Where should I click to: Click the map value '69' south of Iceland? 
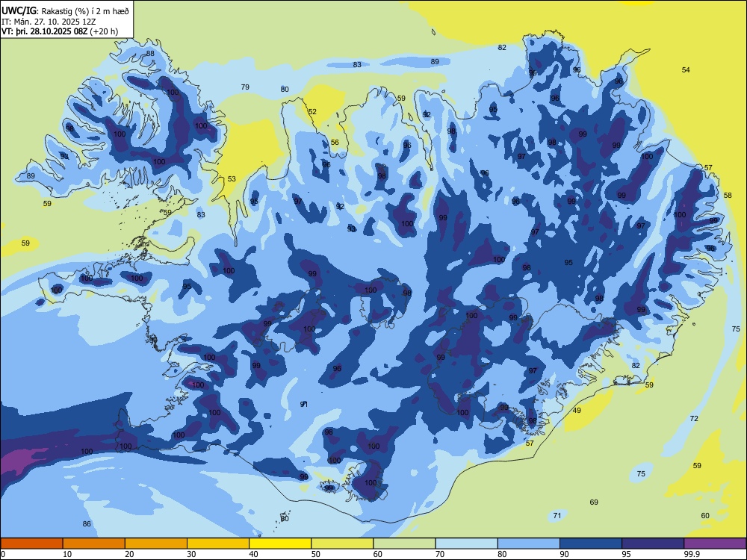click(x=594, y=502)
